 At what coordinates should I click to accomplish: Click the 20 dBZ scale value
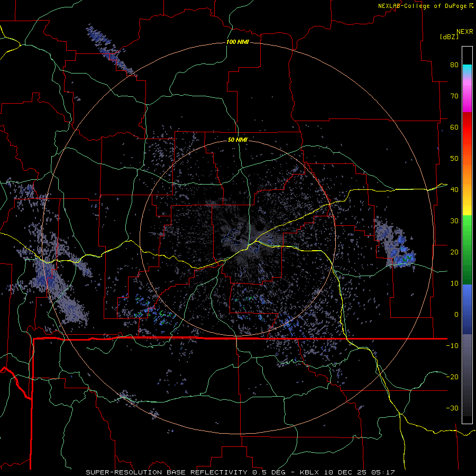pyautogui.click(x=454, y=252)
